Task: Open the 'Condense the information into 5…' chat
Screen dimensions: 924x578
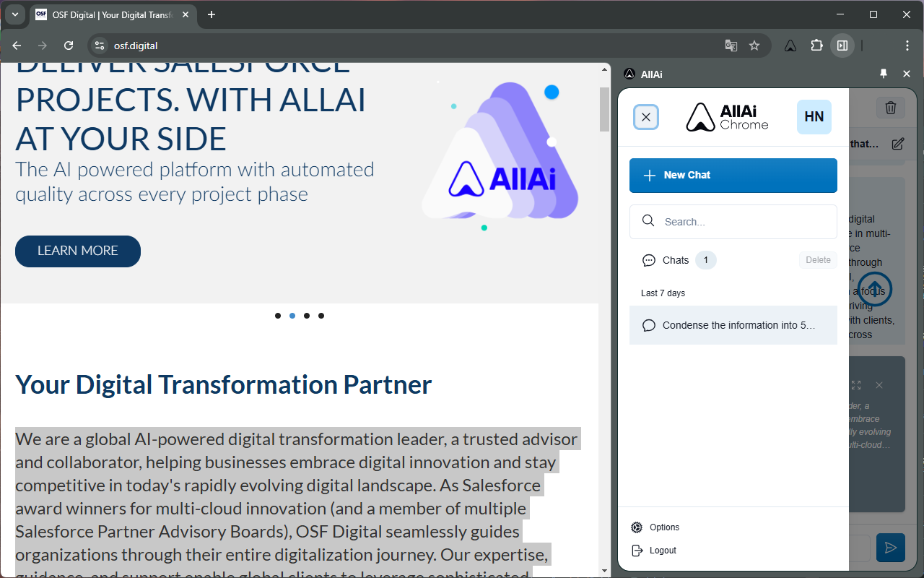Action: point(733,325)
